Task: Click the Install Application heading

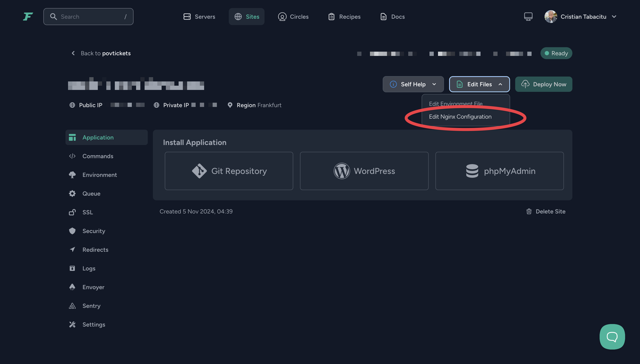Action: (194, 142)
